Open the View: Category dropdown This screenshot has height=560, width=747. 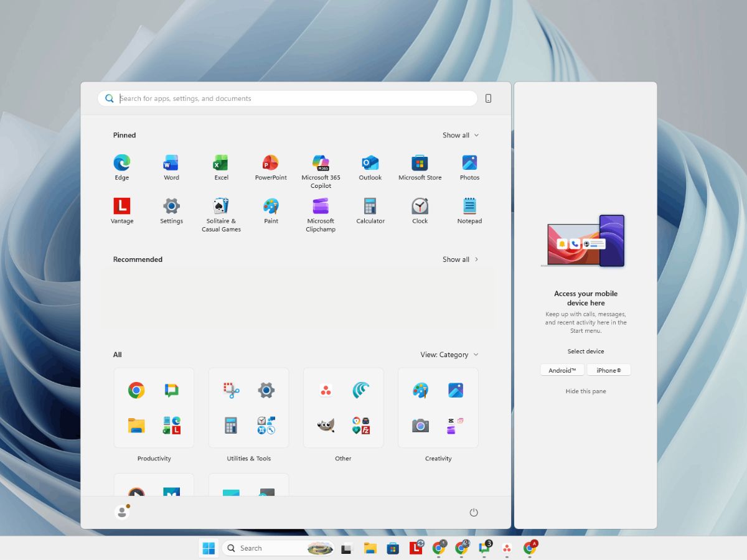[449, 355]
